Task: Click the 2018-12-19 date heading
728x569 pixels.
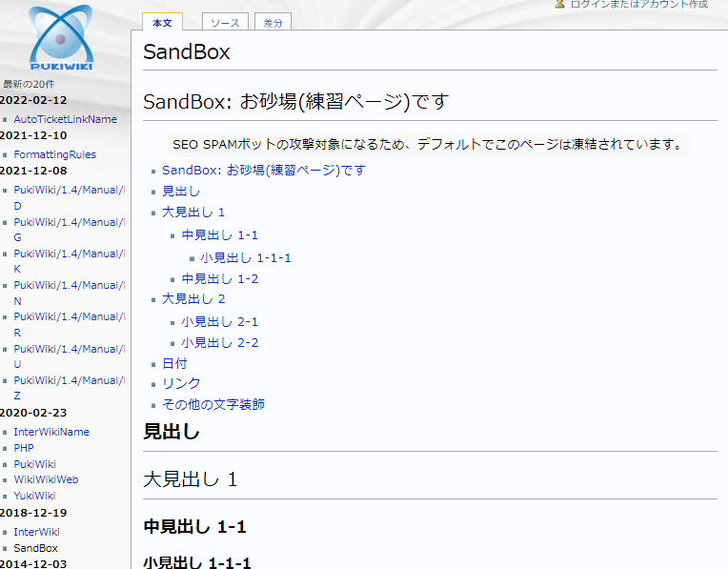Action: click(x=33, y=513)
